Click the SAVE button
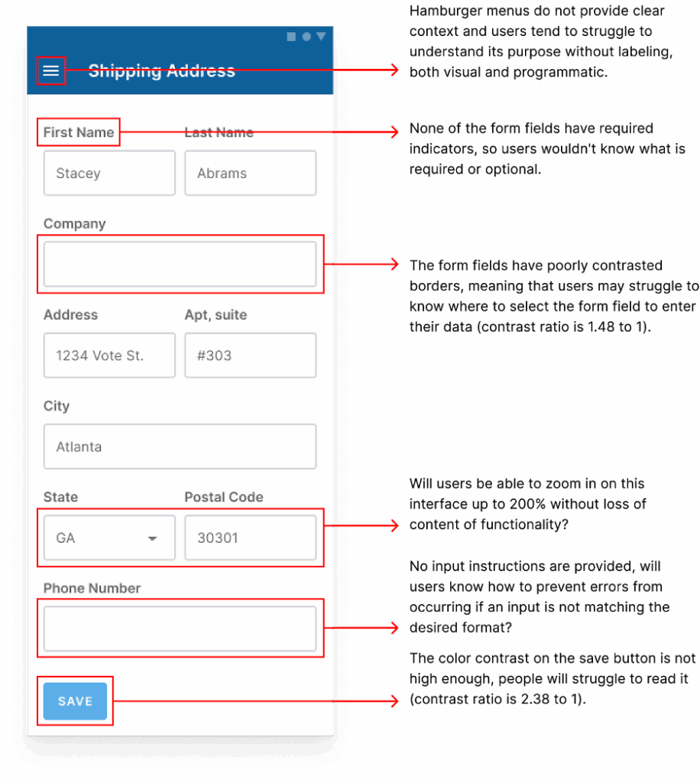The width and height of the screenshot is (700, 783). [x=76, y=701]
